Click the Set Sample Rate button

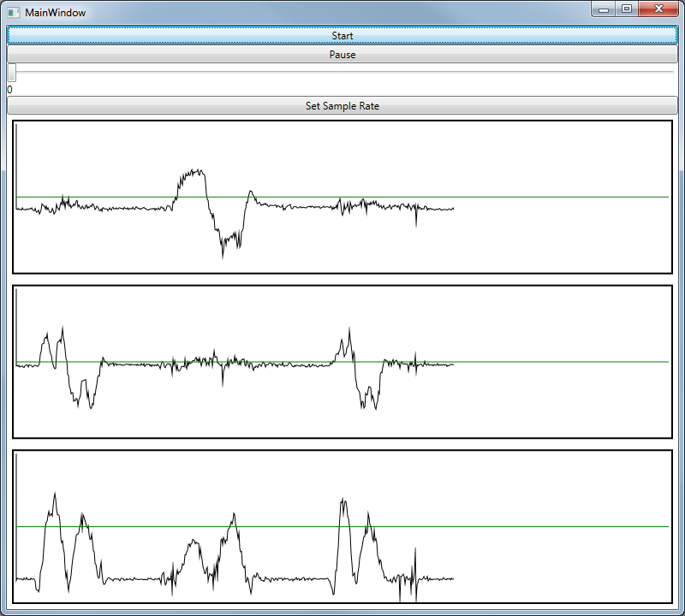(342, 106)
